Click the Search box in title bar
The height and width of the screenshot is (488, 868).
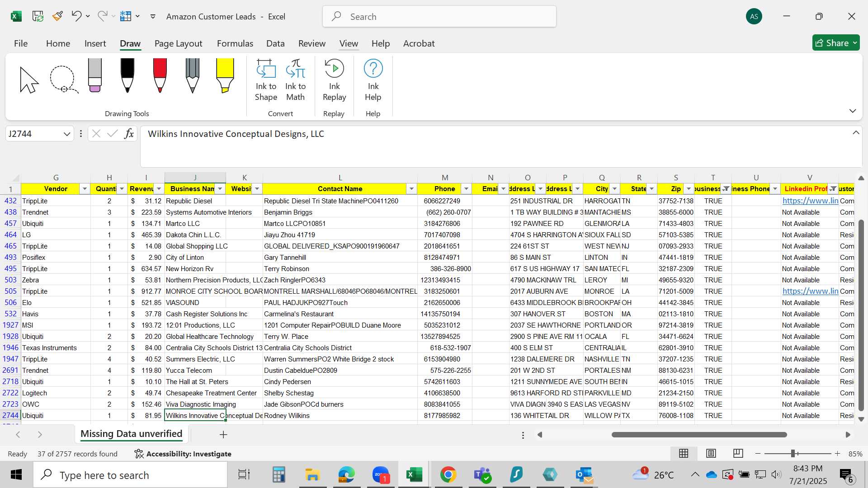click(439, 16)
